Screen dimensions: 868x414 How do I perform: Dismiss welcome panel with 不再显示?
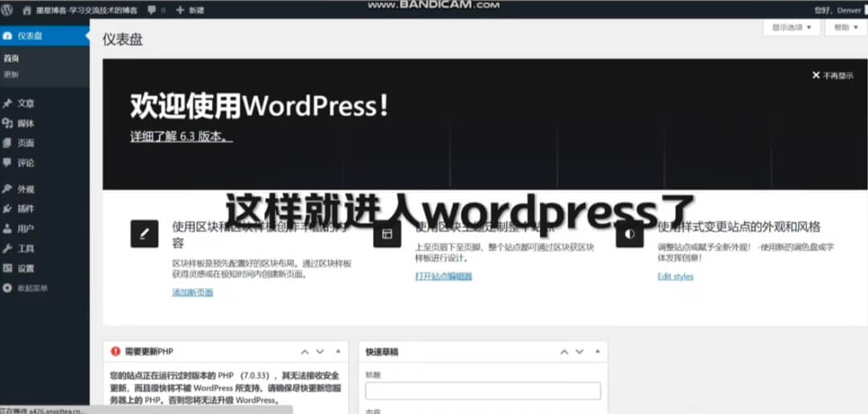tap(833, 76)
